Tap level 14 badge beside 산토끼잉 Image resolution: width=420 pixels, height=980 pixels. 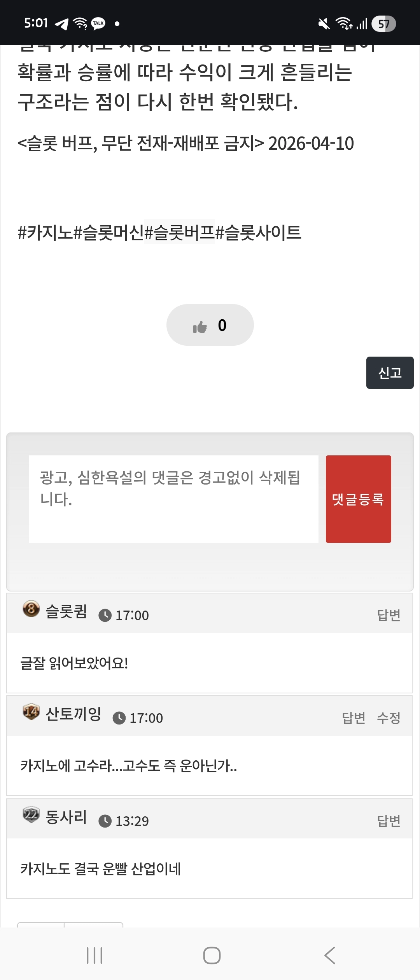31,712
